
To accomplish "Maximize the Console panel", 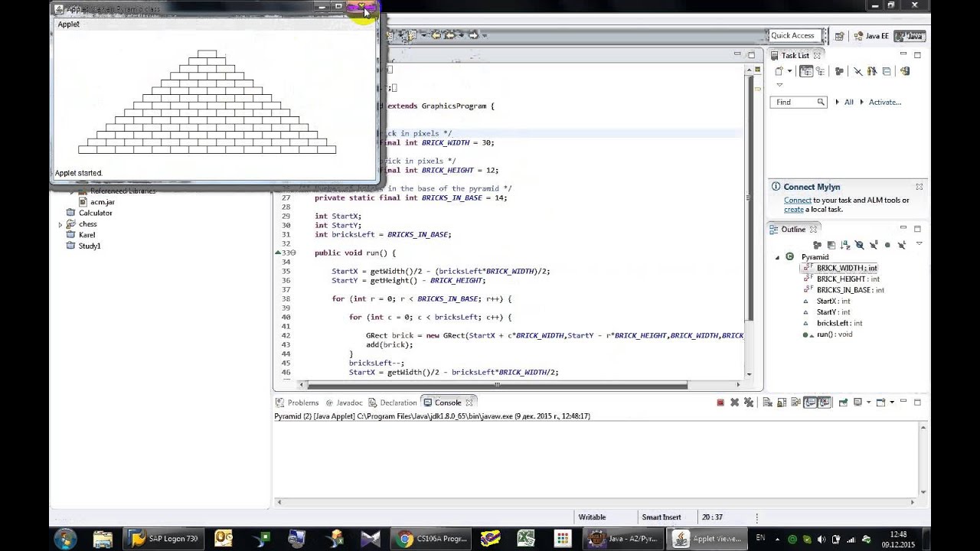I will 917,403.
